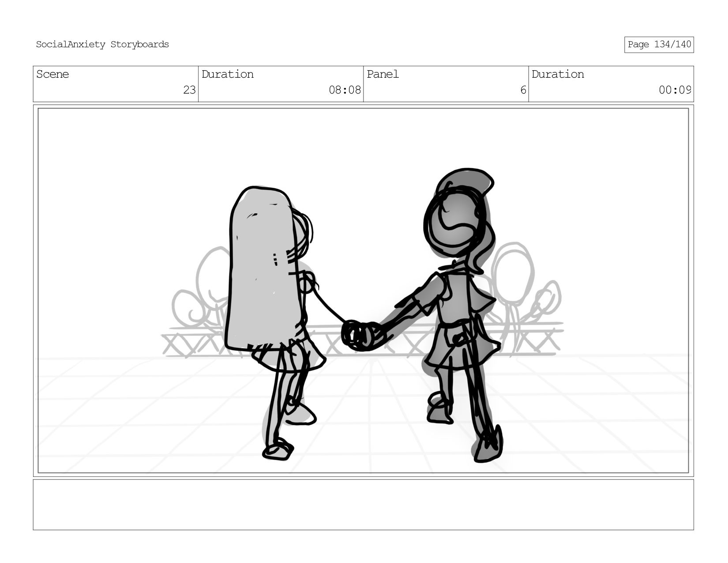Image resolution: width=728 pixels, height=563 pixels.
Task: Click the 'Scene' header label
Action: click(x=53, y=74)
